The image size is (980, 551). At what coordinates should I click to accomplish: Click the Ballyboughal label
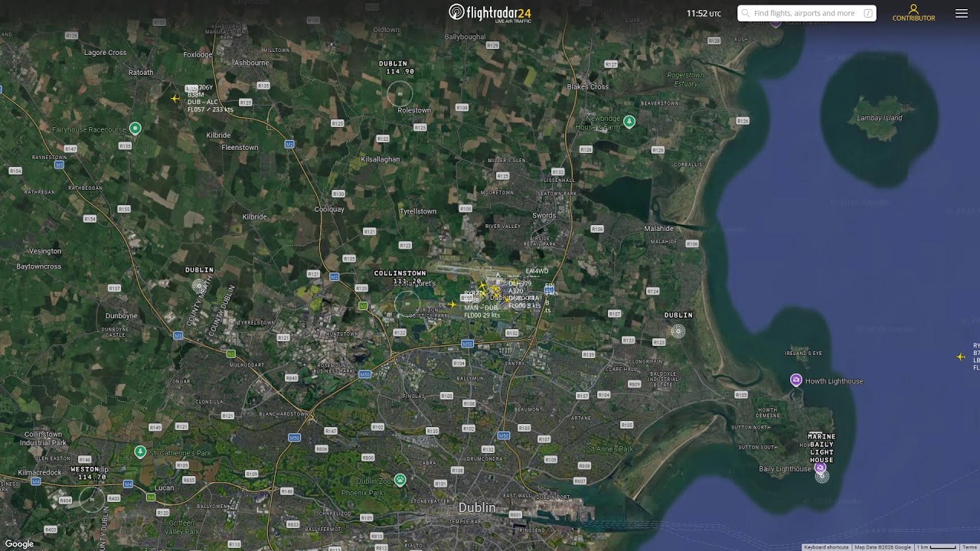click(x=465, y=37)
